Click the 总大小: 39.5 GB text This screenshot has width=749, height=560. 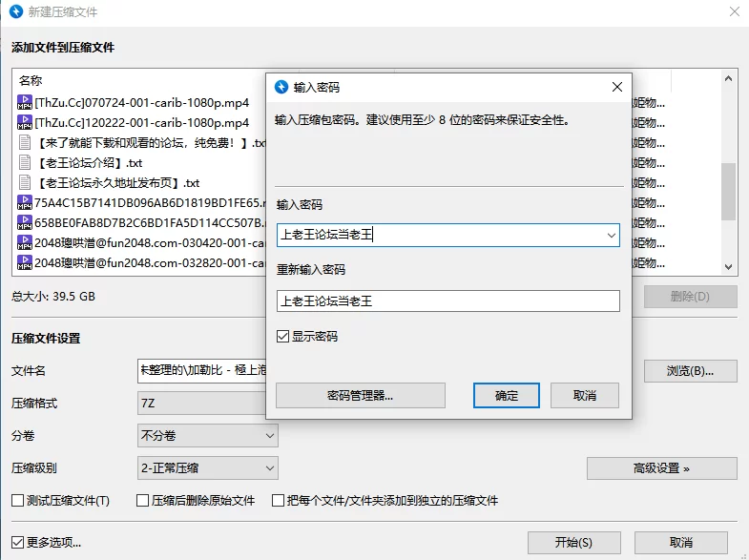click(53, 297)
